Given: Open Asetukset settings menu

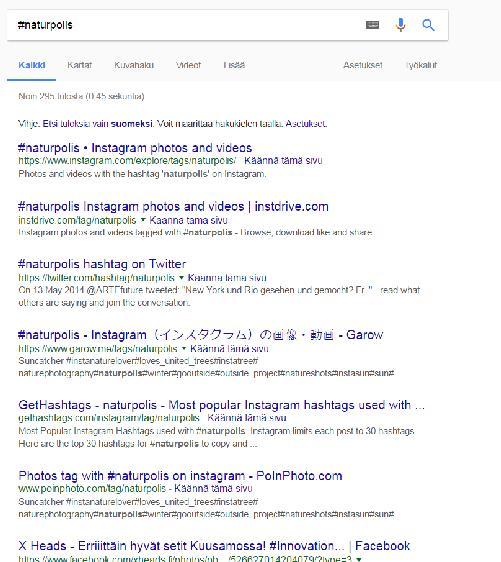Looking at the screenshot, I should (x=363, y=65).
